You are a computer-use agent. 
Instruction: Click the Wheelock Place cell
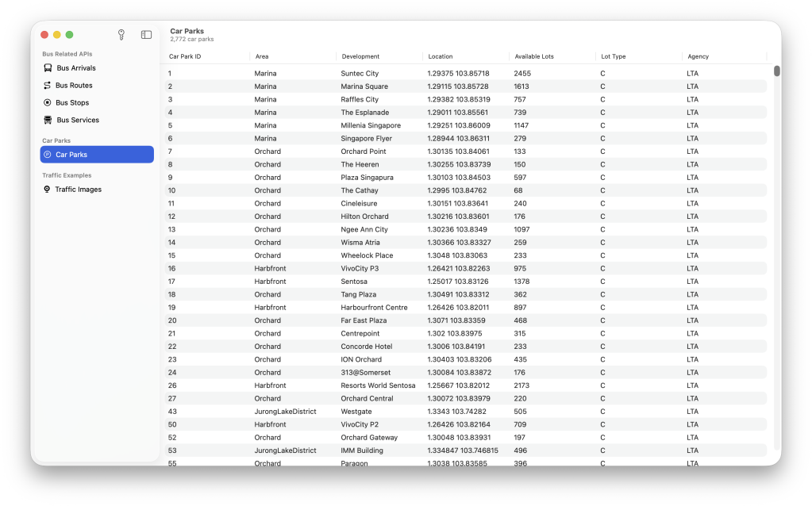367,255
